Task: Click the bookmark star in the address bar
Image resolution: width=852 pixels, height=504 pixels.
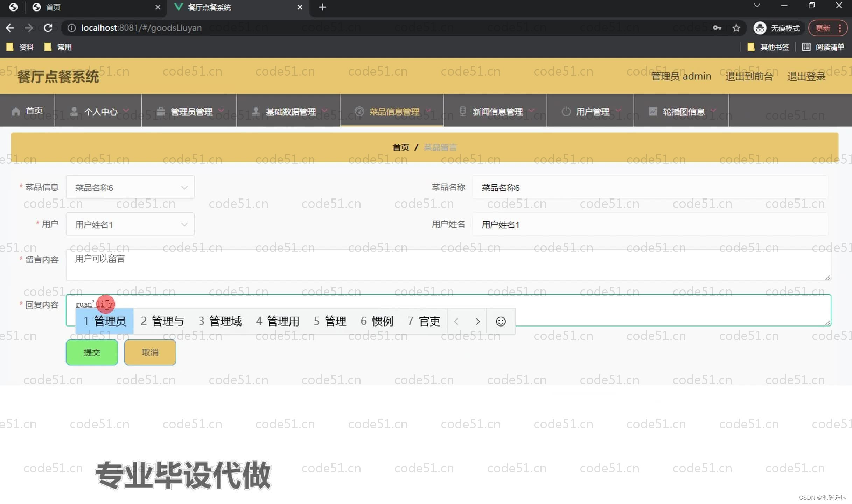Action: tap(736, 28)
